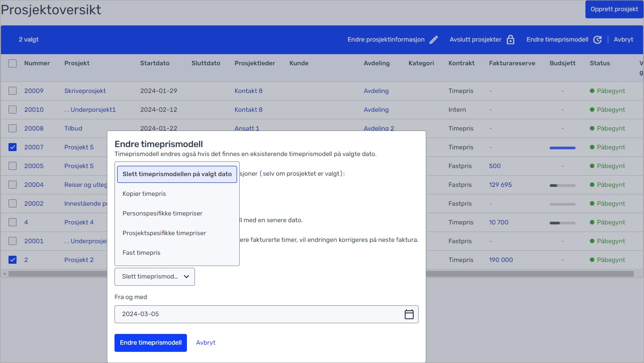Click the 2 valgt selection count
Screen dimensions: 644x363
[x=29, y=39]
